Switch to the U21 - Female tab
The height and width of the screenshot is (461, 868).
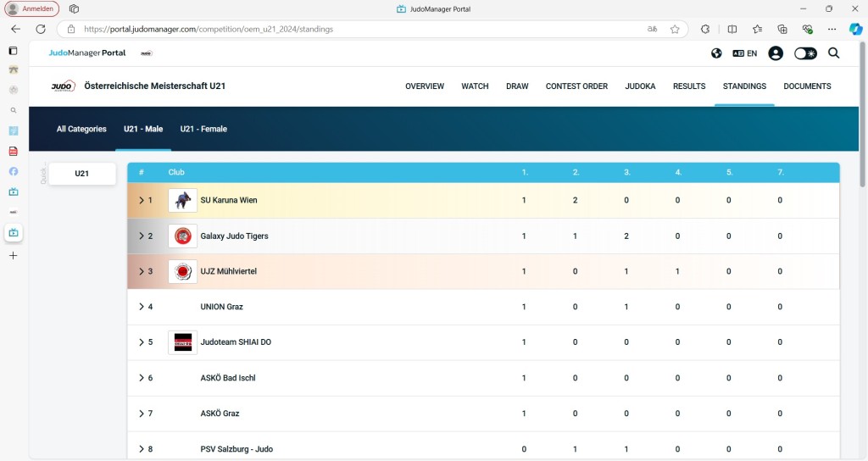203,130
